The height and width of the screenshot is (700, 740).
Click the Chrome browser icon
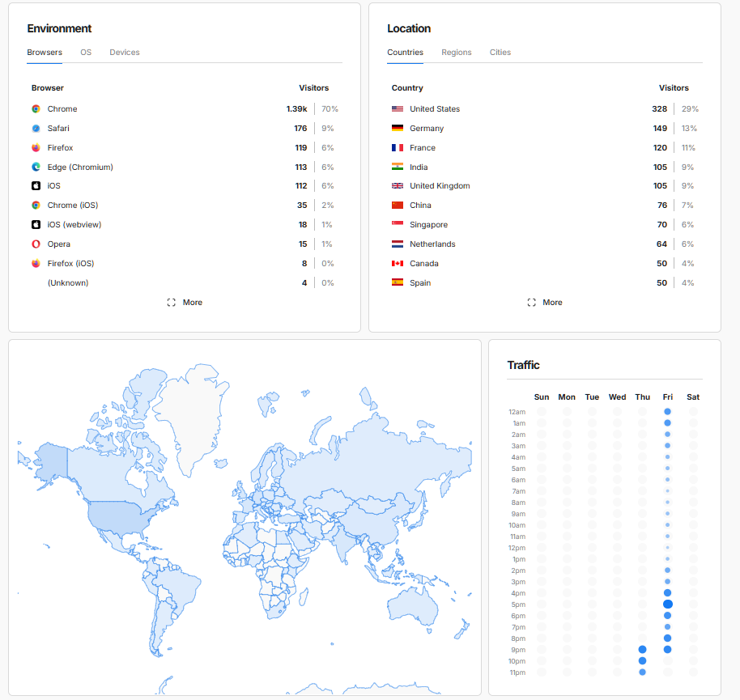36,109
